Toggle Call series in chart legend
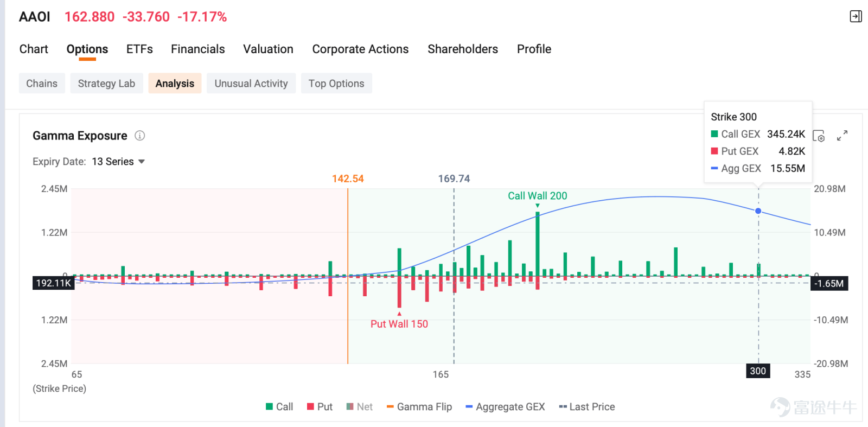868x427 pixels. (x=279, y=407)
